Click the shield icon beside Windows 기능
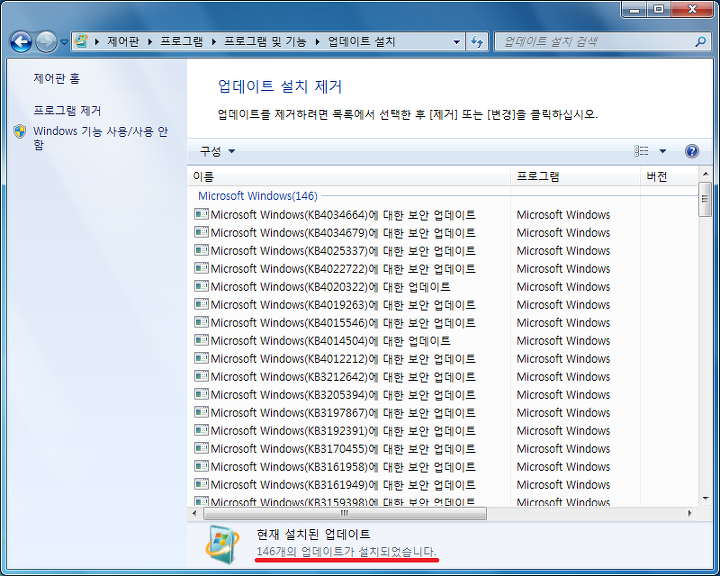The image size is (720, 576). 20,131
